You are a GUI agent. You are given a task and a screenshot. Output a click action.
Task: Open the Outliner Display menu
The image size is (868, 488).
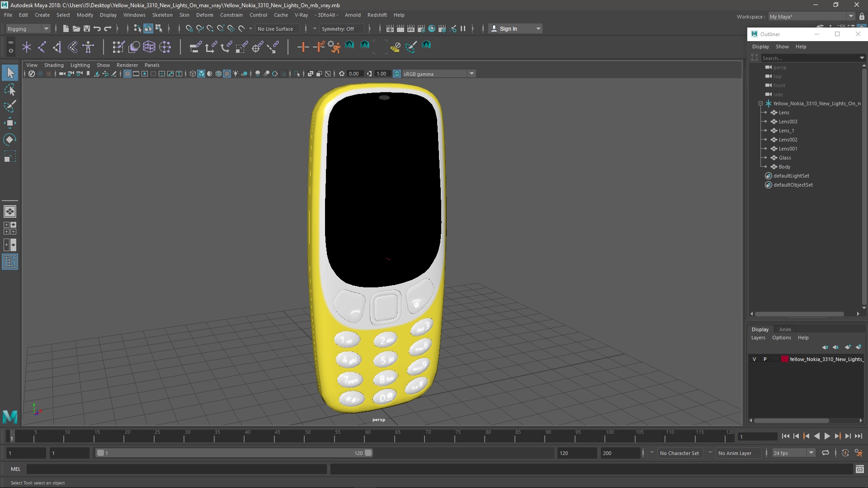coord(760,47)
